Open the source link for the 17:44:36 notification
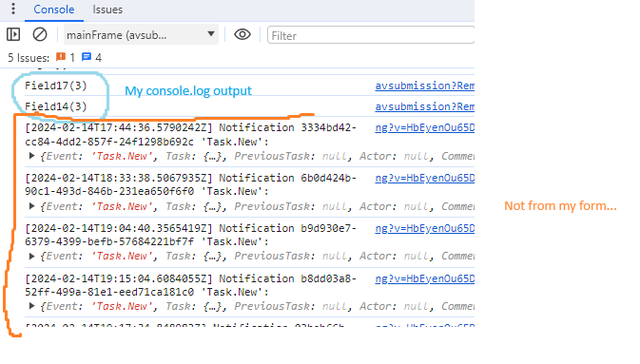 (x=424, y=127)
